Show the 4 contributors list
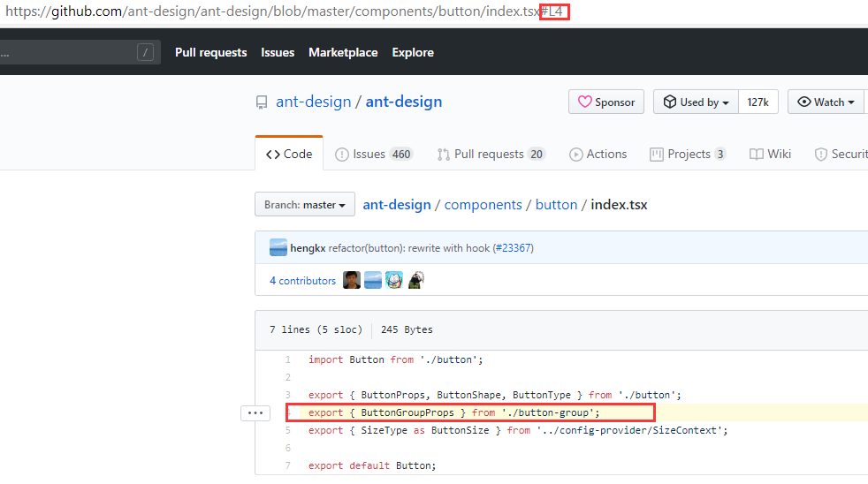The height and width of the screenshot is (484, 868). pyautogui.click(x=302, y=281)
